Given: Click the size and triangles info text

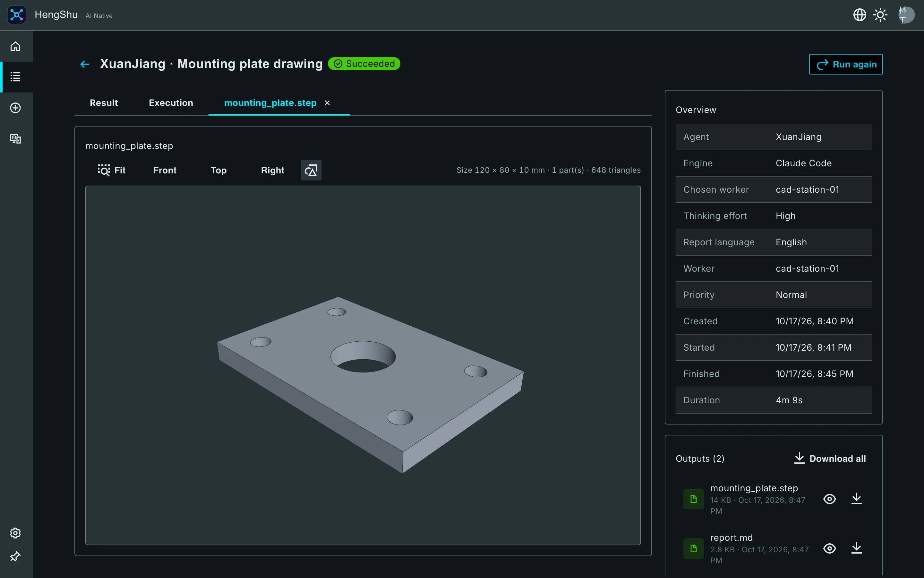Looking at the screenshot, I should [x=548, y=170].
